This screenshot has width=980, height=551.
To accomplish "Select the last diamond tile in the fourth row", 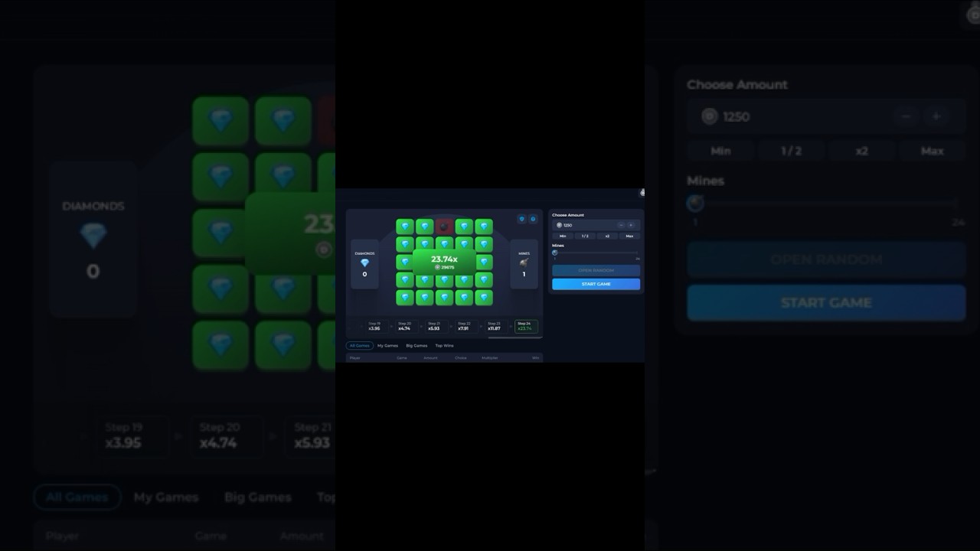I will click(x=484, y=279).
